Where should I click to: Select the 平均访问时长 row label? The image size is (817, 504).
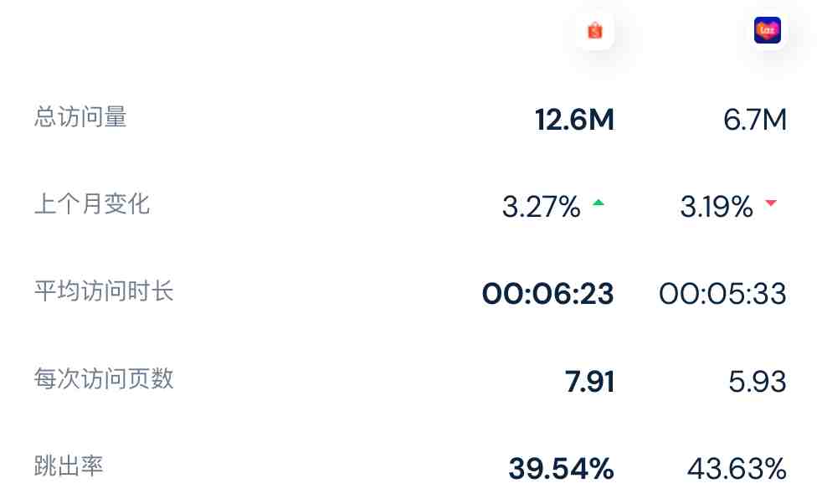click(104, 291)
